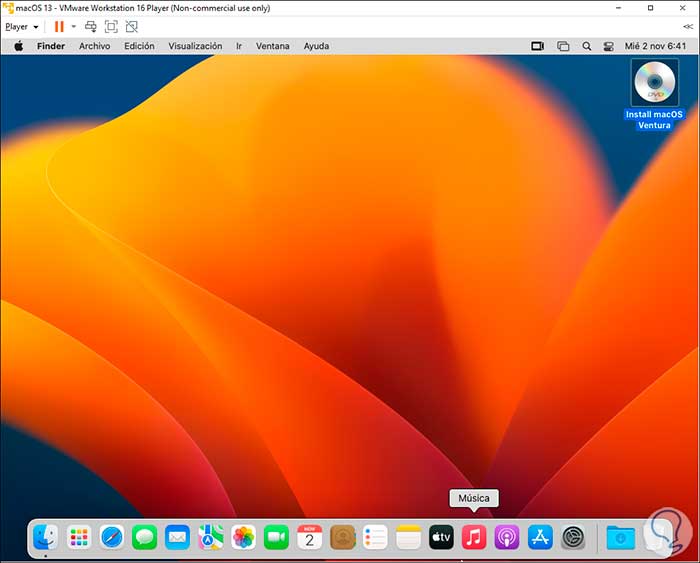Open the Notes app in dock
The image size is (700, 563).
[x=408, y=537]
